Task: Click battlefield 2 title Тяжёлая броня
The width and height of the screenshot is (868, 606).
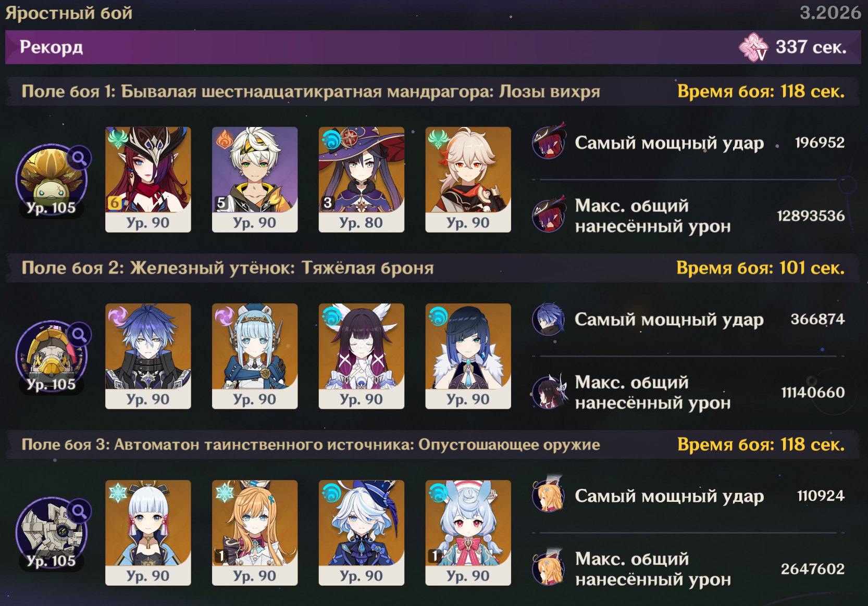Action: pyautogui.click(x=368, y=268)
